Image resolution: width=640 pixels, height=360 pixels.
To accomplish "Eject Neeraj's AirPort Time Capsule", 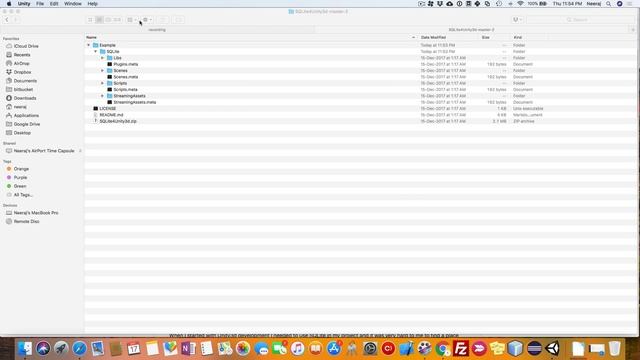I will click(80, 151).
